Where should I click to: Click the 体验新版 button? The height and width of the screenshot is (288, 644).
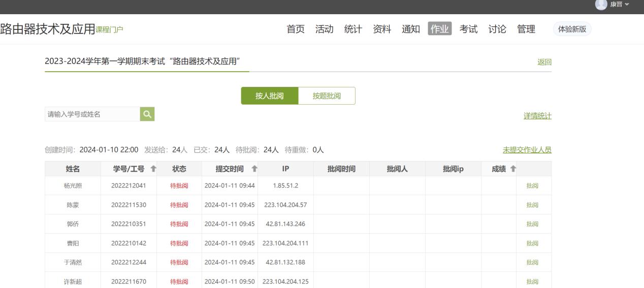572,29
